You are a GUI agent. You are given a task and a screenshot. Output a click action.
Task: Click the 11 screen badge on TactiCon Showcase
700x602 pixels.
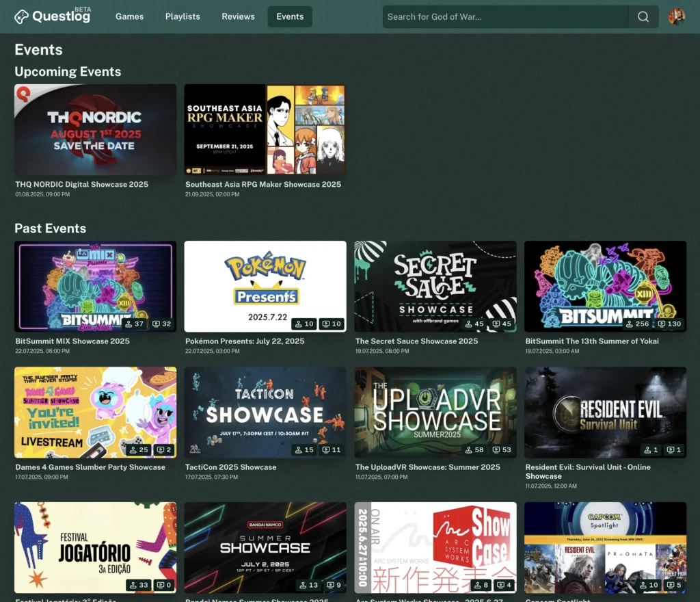(x=332, y=449)
